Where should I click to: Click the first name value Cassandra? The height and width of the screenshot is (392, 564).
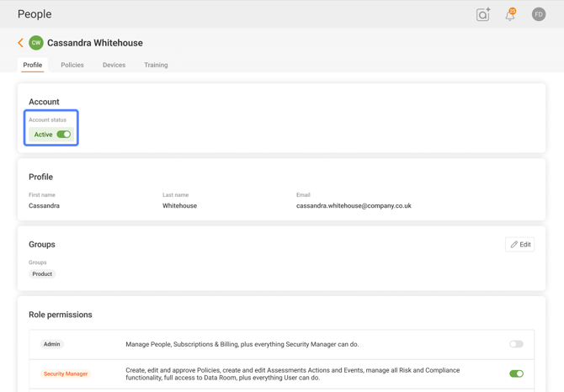coord(45,206)
